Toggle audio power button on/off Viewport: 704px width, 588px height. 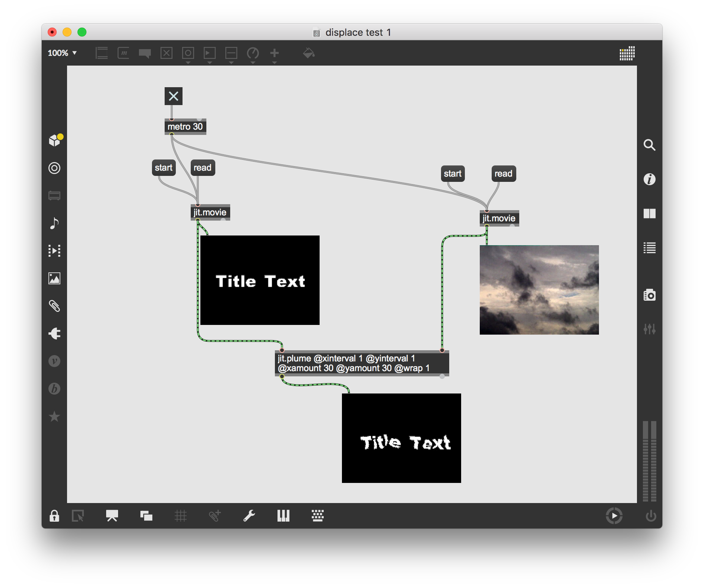click(651, 516)
